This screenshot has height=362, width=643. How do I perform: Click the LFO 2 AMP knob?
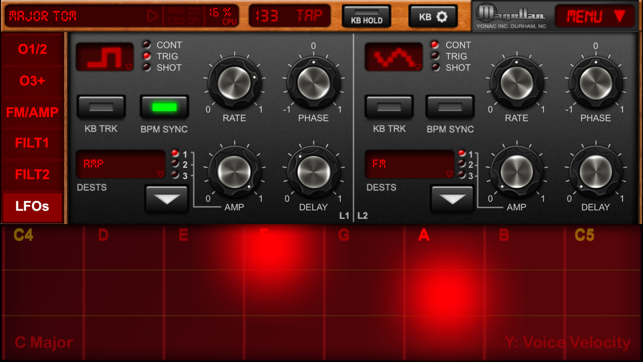pos(516,171)
